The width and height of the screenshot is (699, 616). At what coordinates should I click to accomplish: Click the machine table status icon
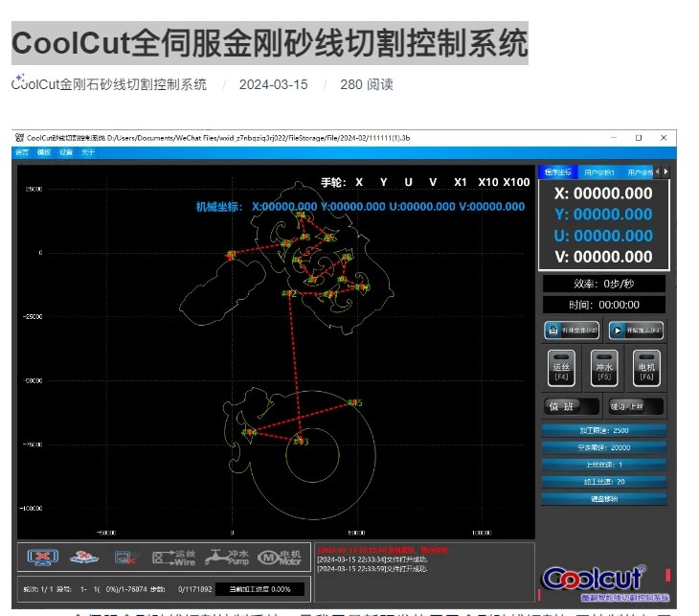click(84, 558)
